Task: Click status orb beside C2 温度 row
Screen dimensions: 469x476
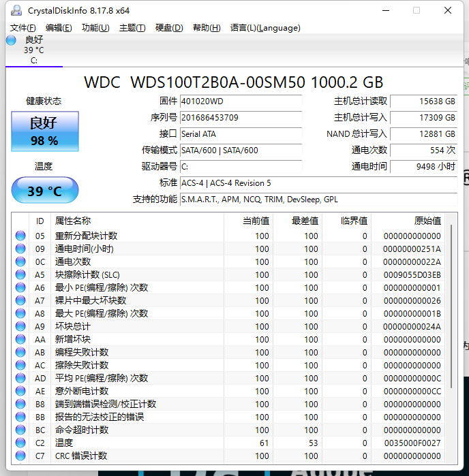Action: pyautogui.click(x=20, y=443)
